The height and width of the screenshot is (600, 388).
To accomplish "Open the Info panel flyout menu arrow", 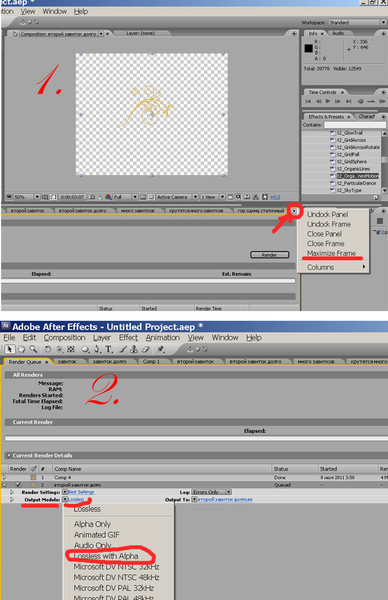I will 383,34.
